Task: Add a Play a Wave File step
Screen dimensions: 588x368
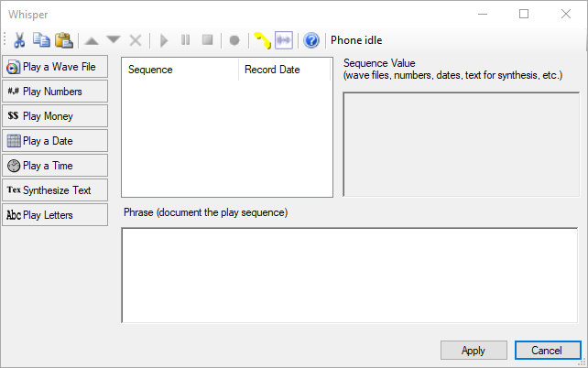Action: 55,67
